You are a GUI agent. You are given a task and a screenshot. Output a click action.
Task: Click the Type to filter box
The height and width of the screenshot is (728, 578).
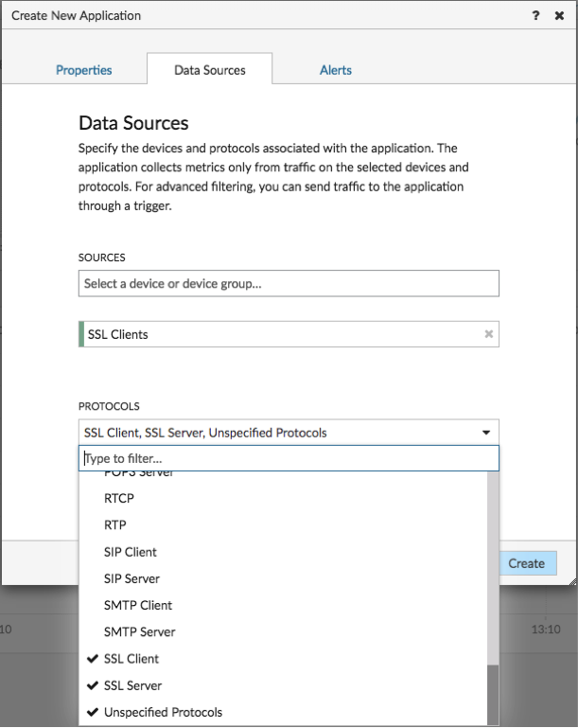coord(289,458)
